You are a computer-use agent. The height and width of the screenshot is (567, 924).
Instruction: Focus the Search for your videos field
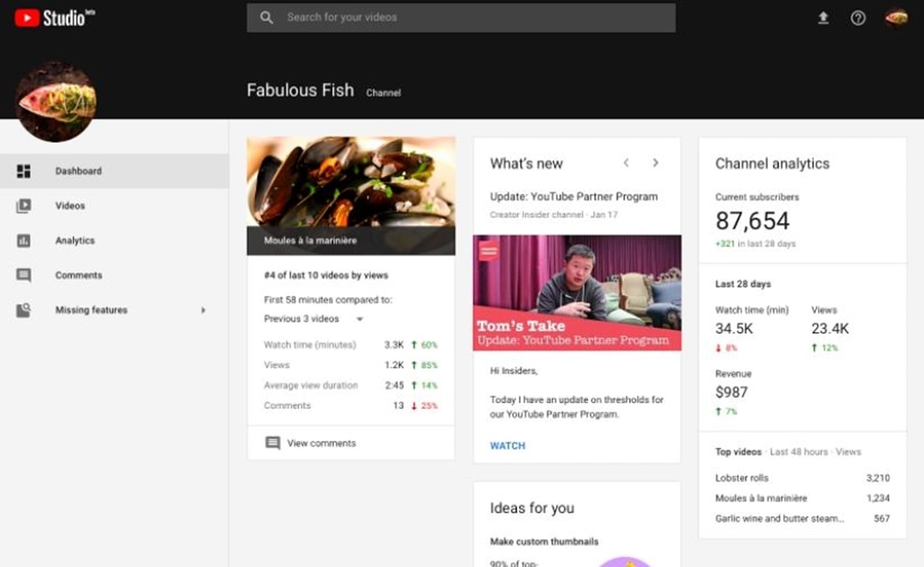(461, 18)
